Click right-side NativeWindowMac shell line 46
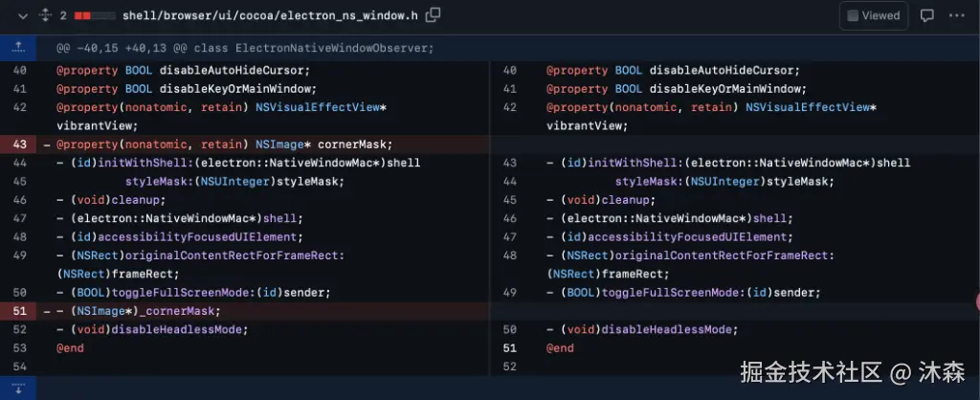Image resolution: width=980 pixels, height=400 pixels. pos(670,219)
